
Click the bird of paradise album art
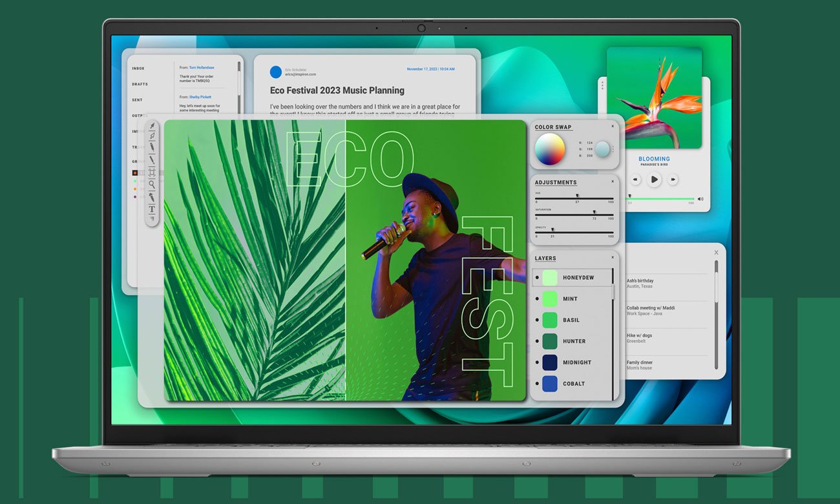(654, 98)
